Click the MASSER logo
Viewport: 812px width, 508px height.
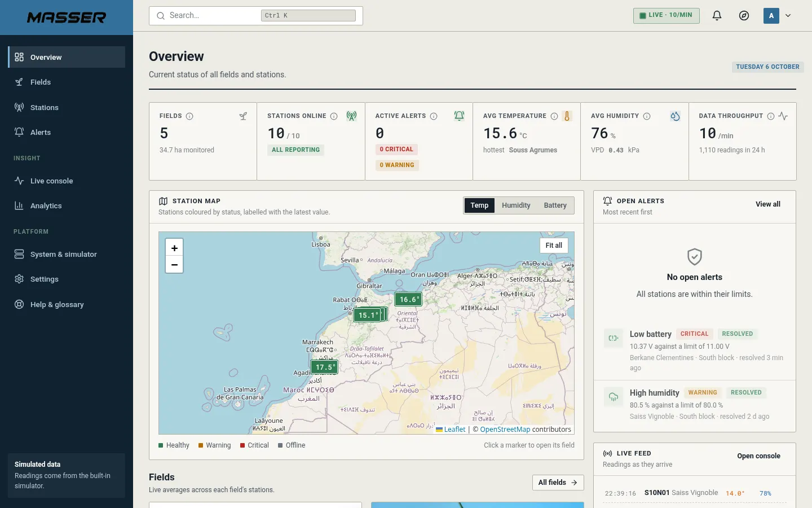pos(67,17)
